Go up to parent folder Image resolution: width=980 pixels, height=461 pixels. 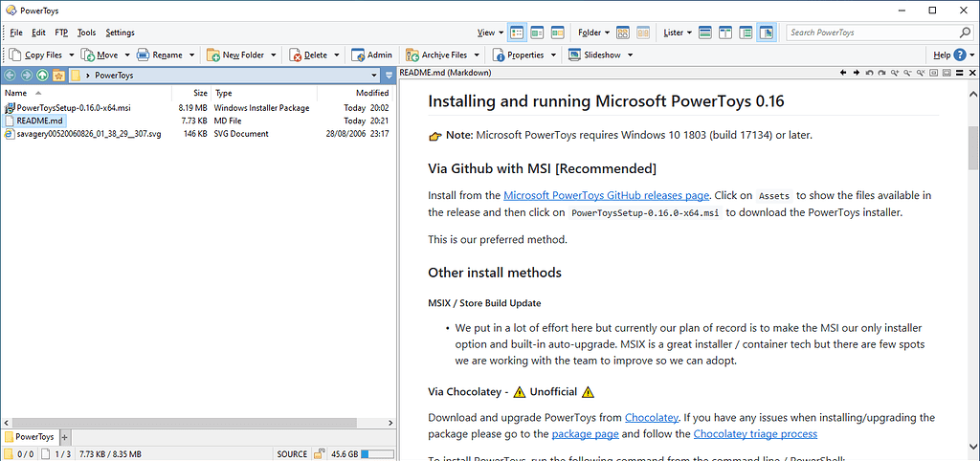[x=42, y=76]
